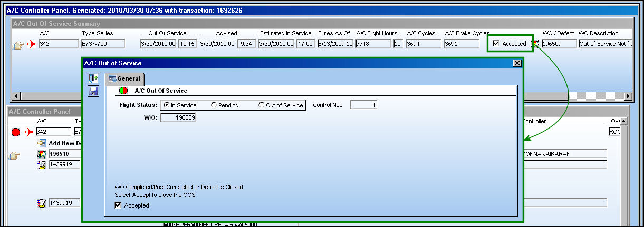This screenshot has width=644, height=227.
Task: Click the A/C field 342 in the summary
Action: (58, 44)
